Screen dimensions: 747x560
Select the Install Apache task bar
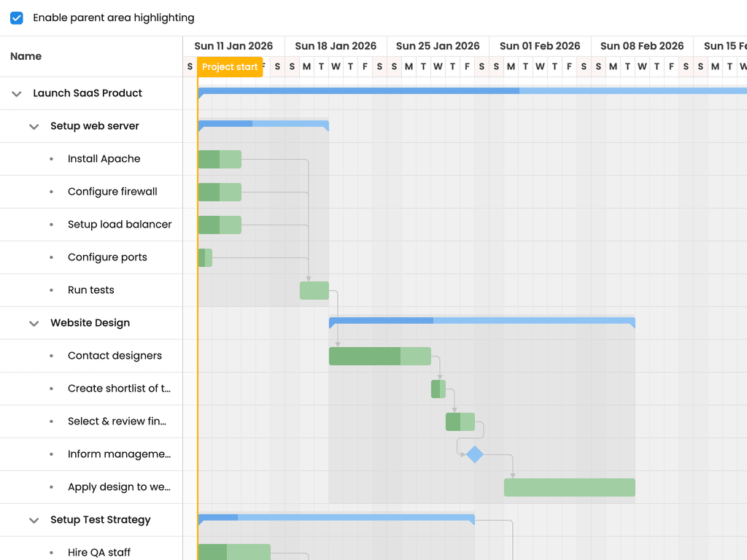pyautogui.click(x=220, y=160)
